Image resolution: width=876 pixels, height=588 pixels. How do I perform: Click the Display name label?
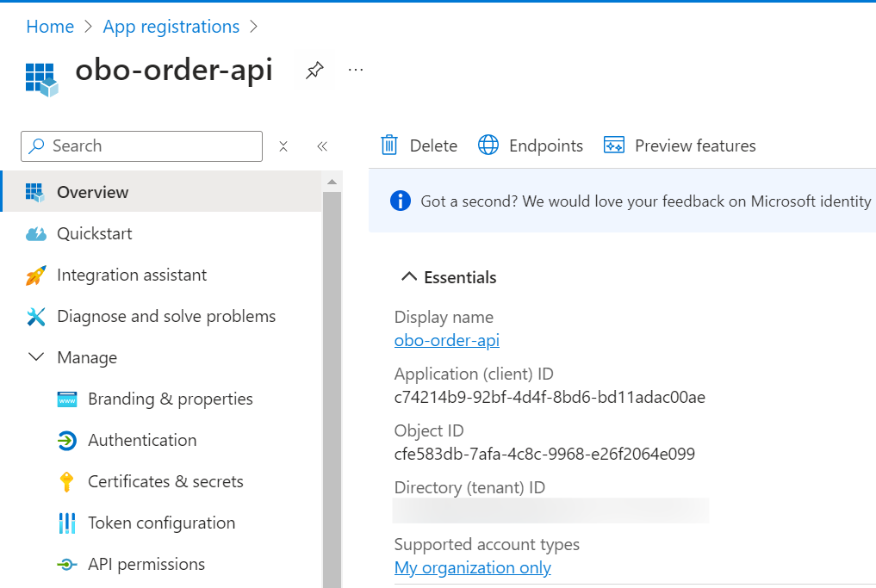[444, 317]
